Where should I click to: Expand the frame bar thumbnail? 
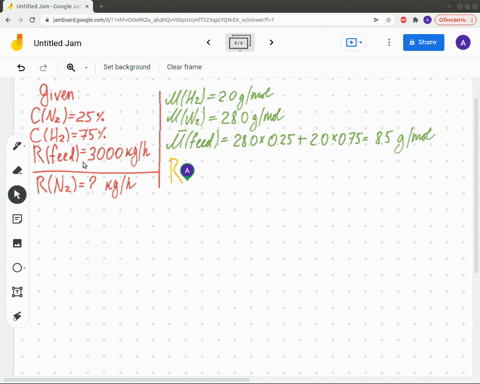click(x=240, y=43)
